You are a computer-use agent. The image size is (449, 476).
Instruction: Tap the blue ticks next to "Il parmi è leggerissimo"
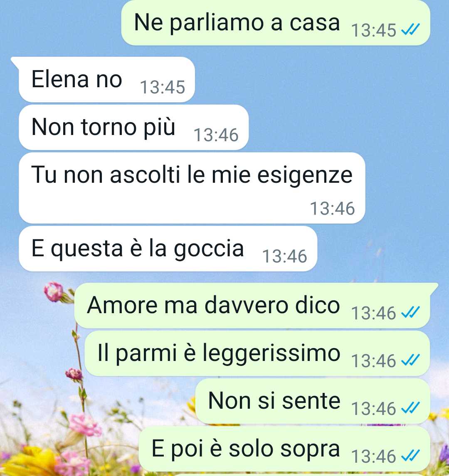pyautogui.click(x=410, y=360)
